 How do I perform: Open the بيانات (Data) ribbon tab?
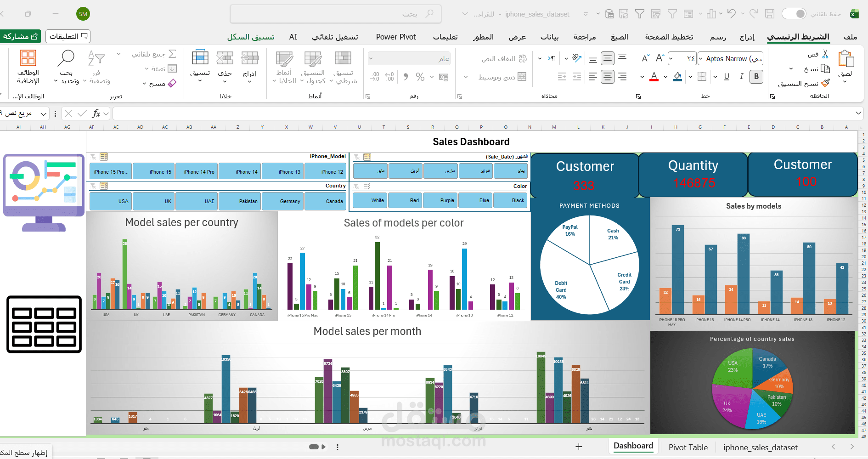550,37
